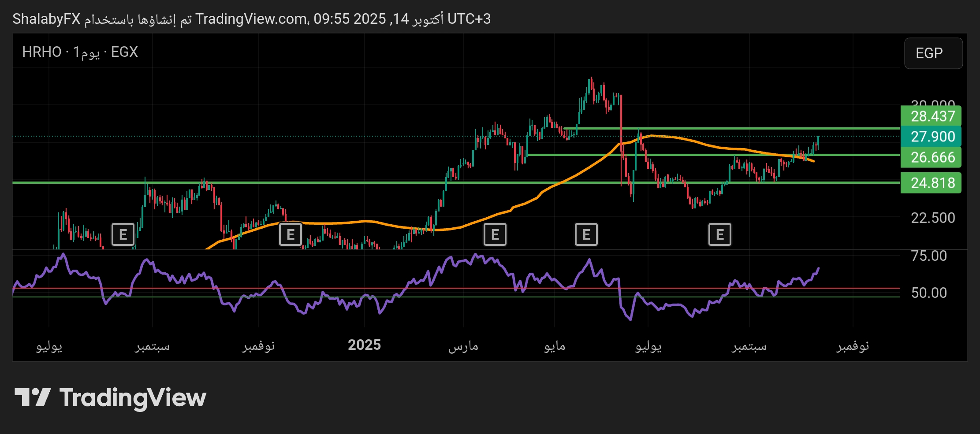
Task: Click the 75.00 level on the RSI scale
Action: [x=928, y=256]
